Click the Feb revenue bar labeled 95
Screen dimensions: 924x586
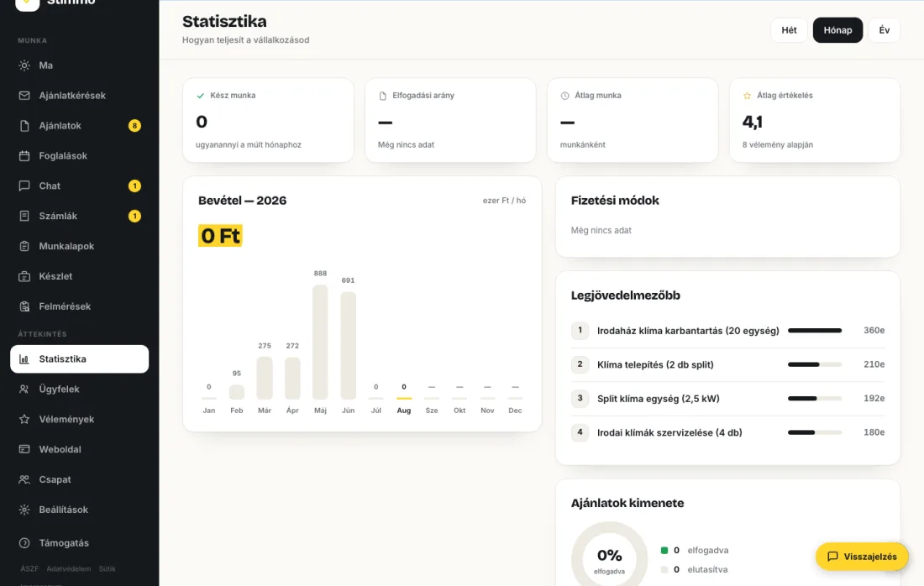click(x=236, y=392)
